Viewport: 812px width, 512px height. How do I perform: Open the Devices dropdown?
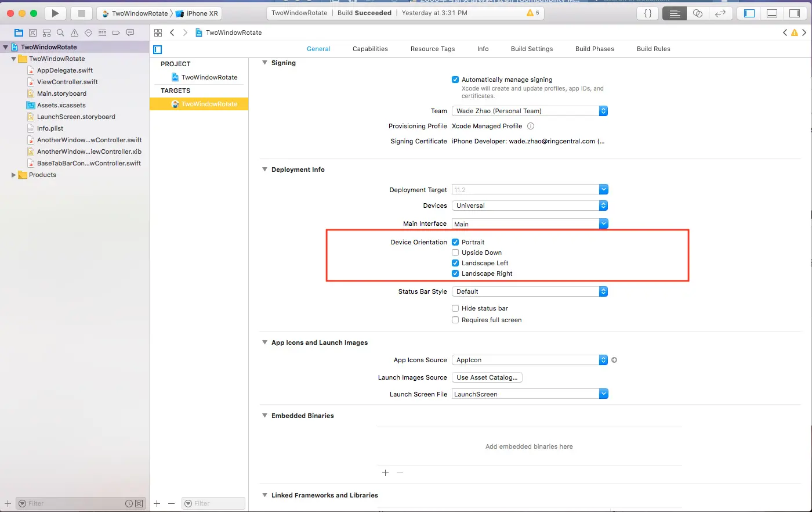[x=530, y=205]
